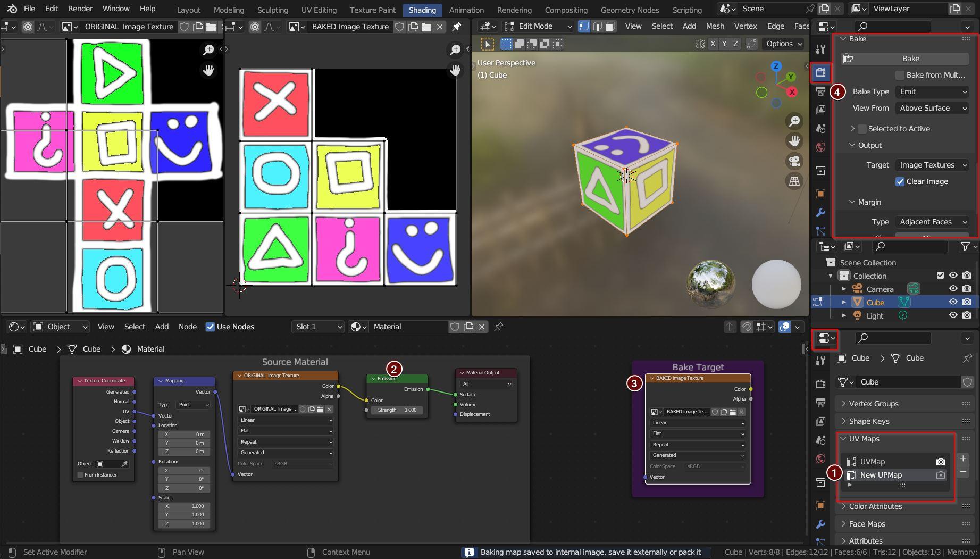This screenshot has width=980, height=559.
Task: Click open-image folder icon for BAKED Image Texture
Action: pos(426,27)
